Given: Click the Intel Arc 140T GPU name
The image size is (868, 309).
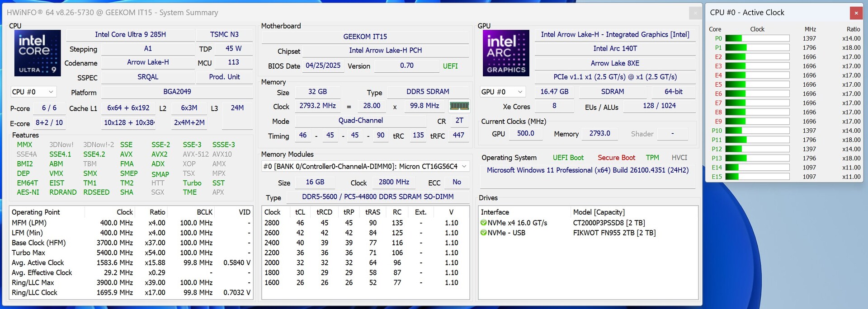Looking at the screenshot, I should [615, 48].
